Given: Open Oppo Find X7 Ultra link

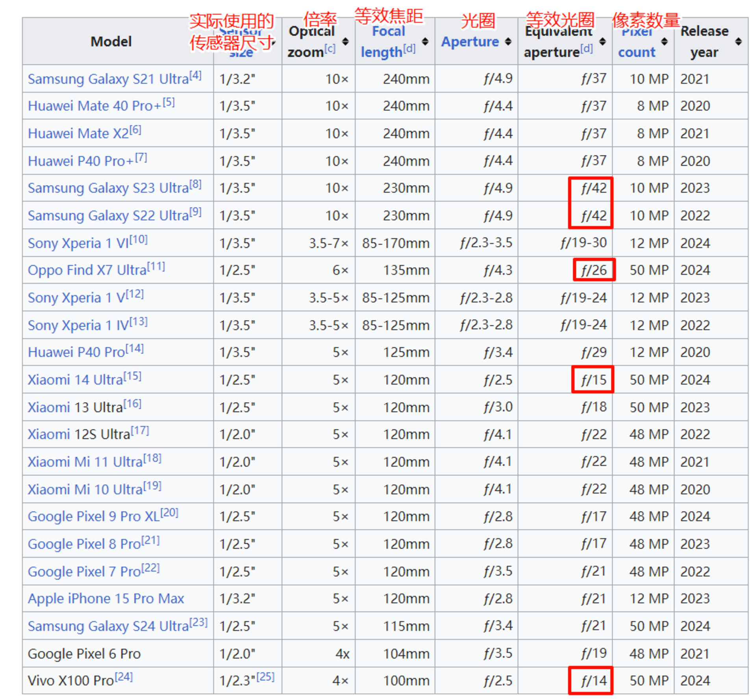Looking at the screenshot, I should click(87, 270).
